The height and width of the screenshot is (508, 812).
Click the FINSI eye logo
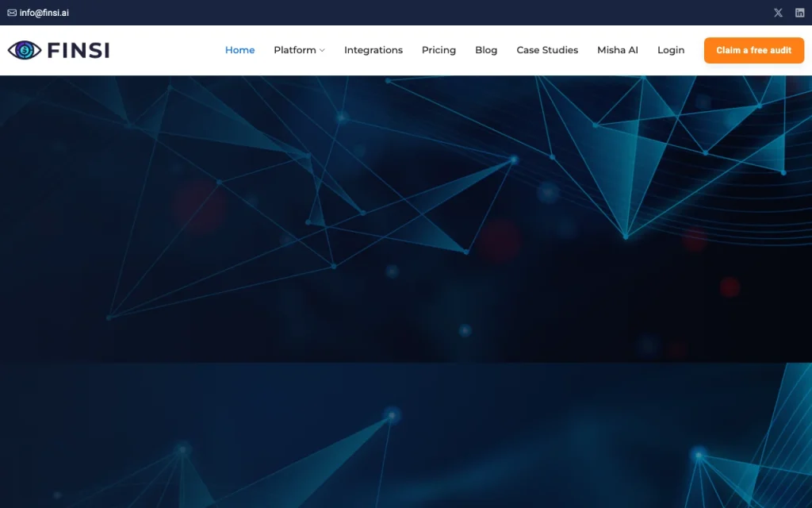[x=25, y=50]
